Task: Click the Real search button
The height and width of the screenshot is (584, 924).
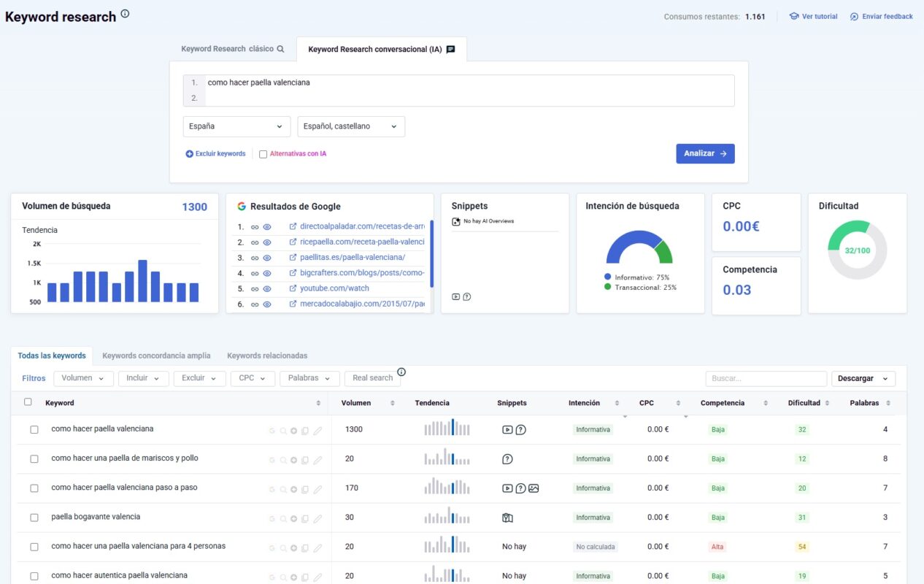Action: [372, 378]
